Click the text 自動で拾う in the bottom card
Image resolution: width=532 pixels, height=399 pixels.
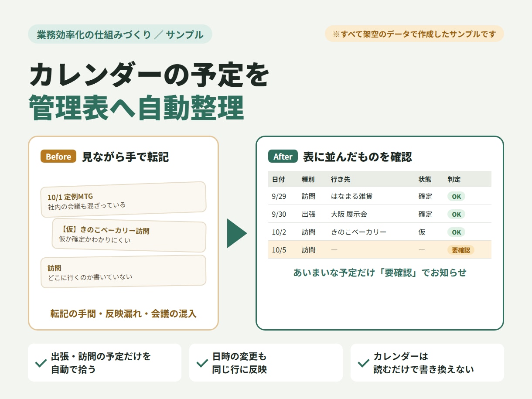click(x=73, y=369)
